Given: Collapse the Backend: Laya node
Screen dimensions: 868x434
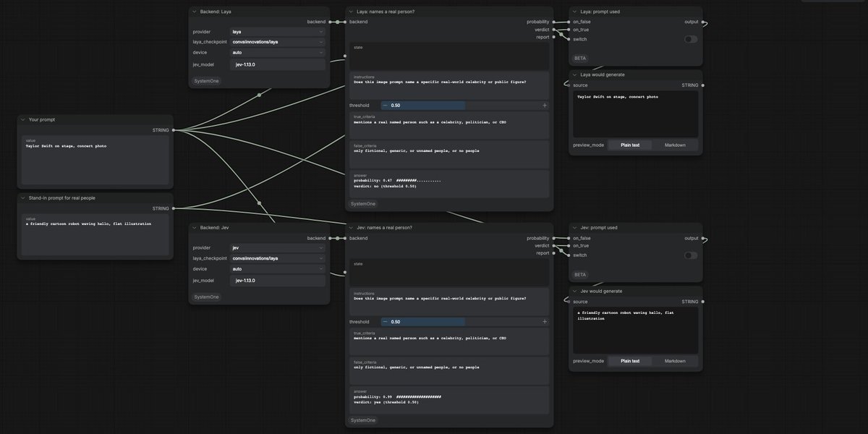Looking at the screenshot, I should (x=194, y=12).
